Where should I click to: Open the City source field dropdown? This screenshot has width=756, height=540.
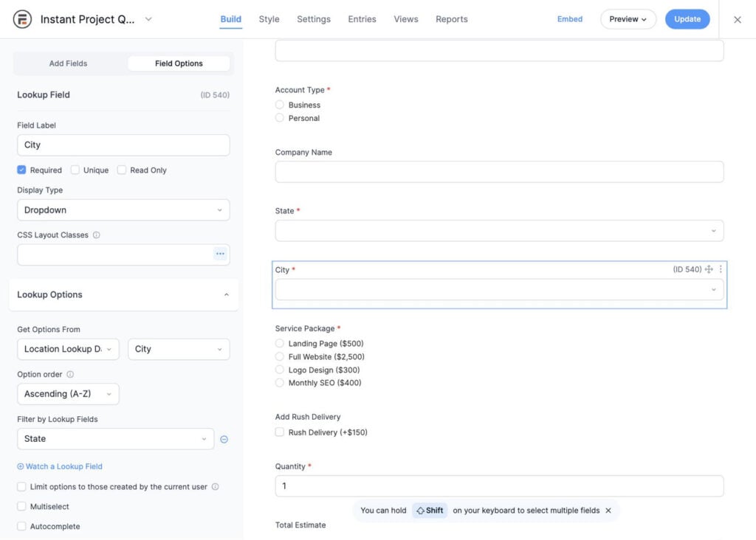(x=179, y=349)
